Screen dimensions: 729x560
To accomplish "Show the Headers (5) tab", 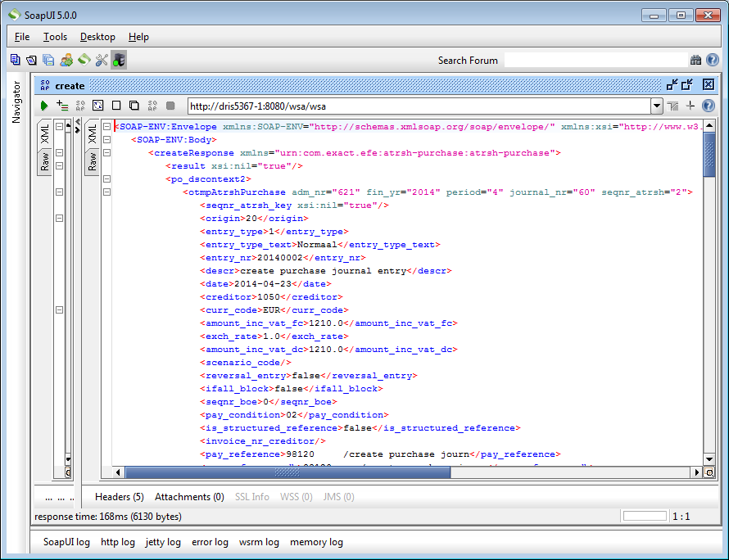I will coord(120,497).
